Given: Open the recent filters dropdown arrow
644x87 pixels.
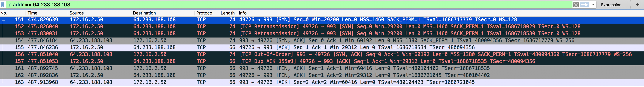Looking at the screenshot, I should (x=593, y=5).
